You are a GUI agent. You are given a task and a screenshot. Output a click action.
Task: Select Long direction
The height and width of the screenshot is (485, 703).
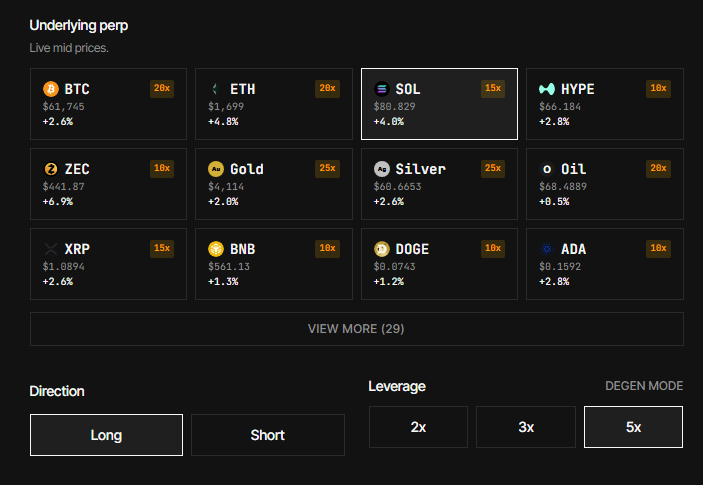pos(106,435)
